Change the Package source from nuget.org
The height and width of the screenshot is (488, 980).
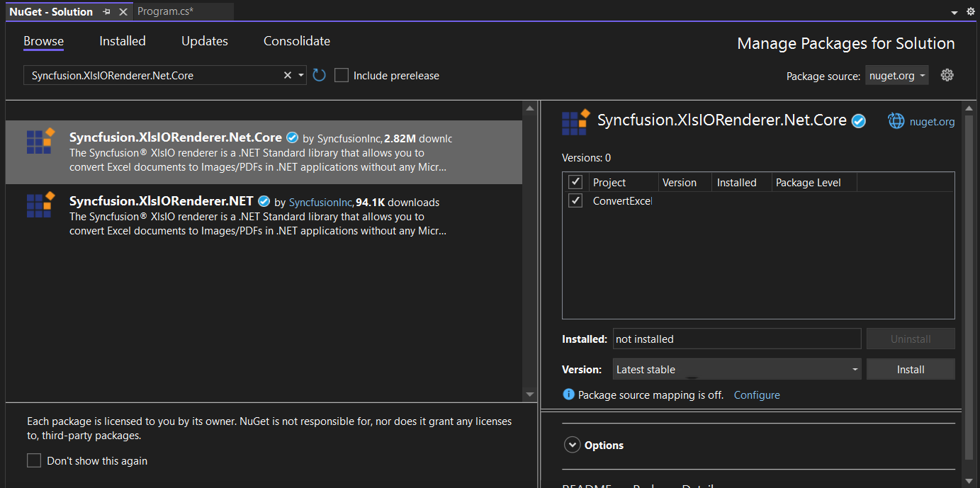(x=896, y=75)
